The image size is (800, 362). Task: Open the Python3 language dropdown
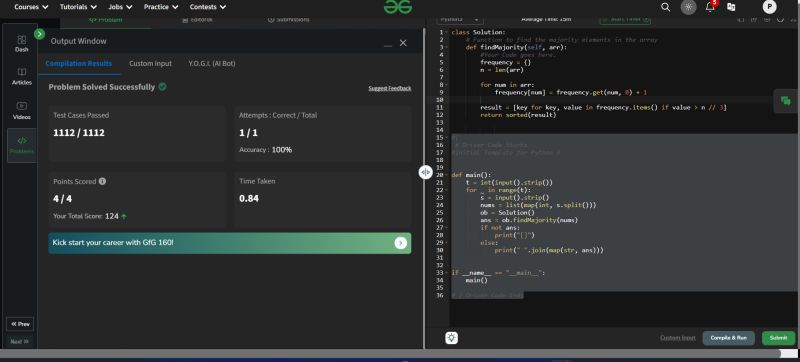click(460, 19)
